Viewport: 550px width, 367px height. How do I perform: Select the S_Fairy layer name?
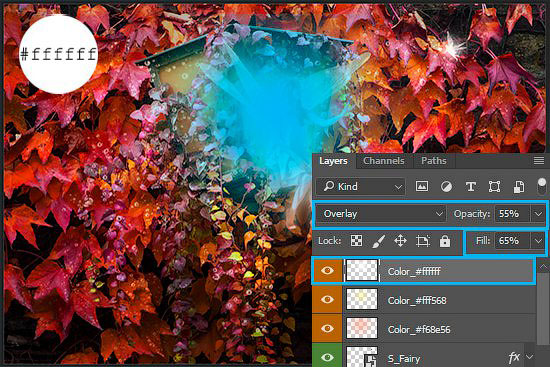404,359
